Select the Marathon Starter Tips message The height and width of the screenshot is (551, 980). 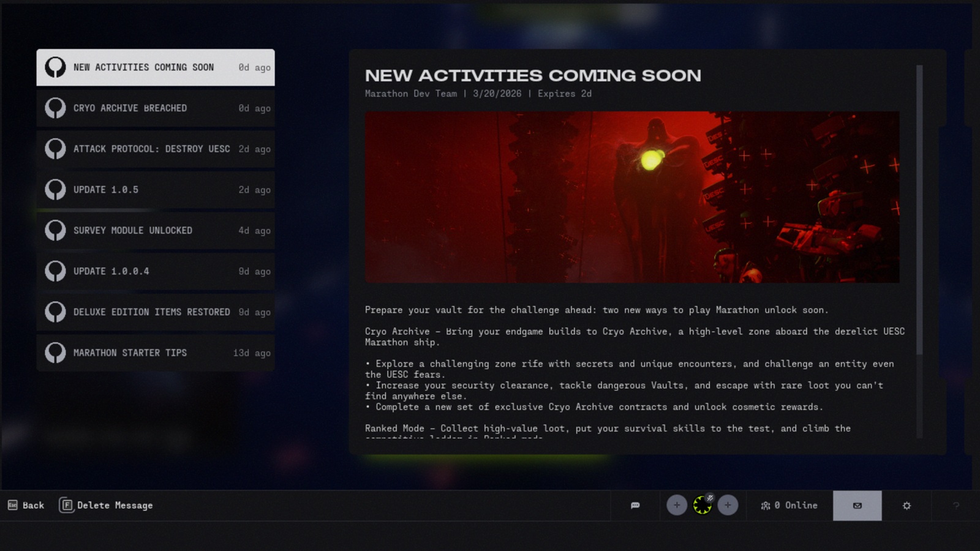[156, 353]
